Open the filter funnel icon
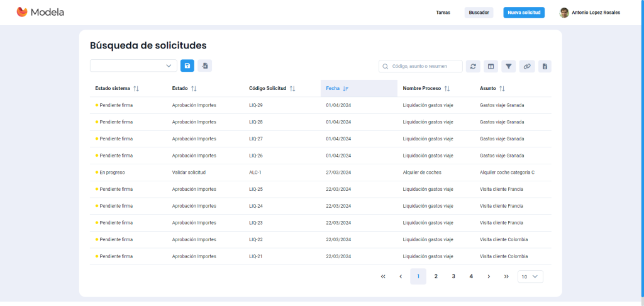Image resolution: width=644 pixels, height=306 pixels. pos(509,66)
